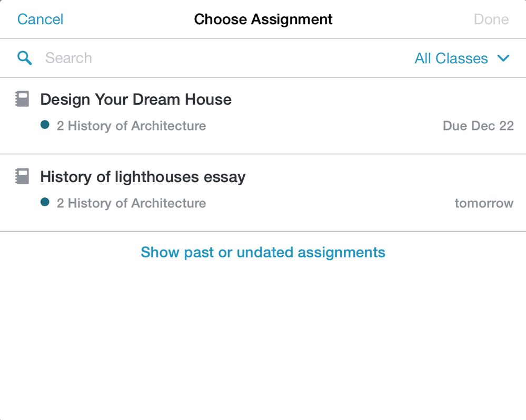Expand the All Classes chevron arrow
This screenshot has height=420, width=526.
point(503,58)
